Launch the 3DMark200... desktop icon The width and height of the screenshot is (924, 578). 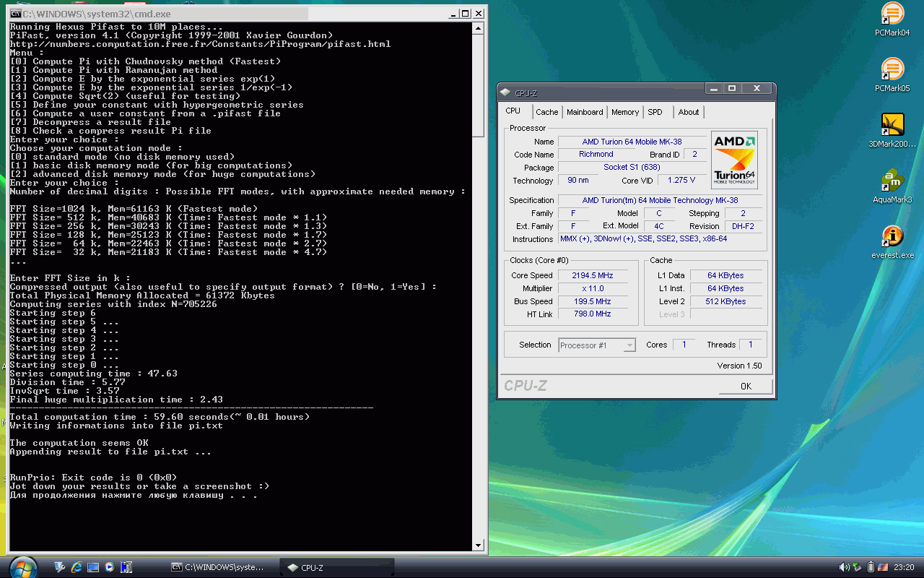892,130
